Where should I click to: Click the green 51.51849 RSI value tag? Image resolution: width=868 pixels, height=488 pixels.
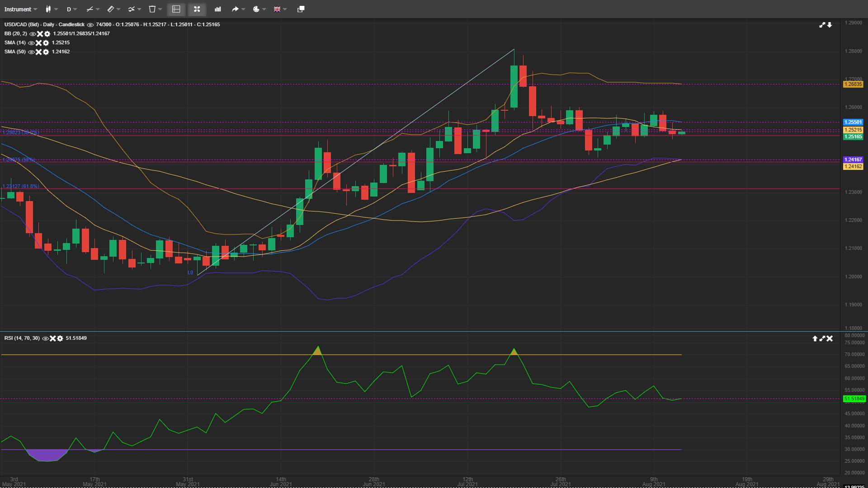tap(854, 399)
